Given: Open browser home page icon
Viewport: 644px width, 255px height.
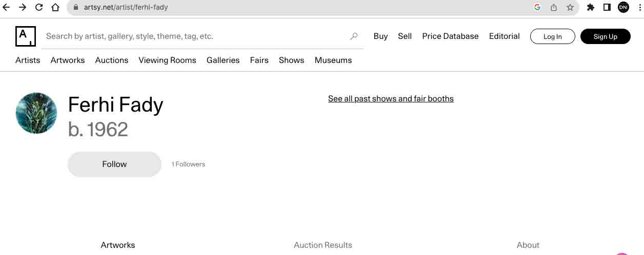Looking at the screenshot, I should coord(55,7).
